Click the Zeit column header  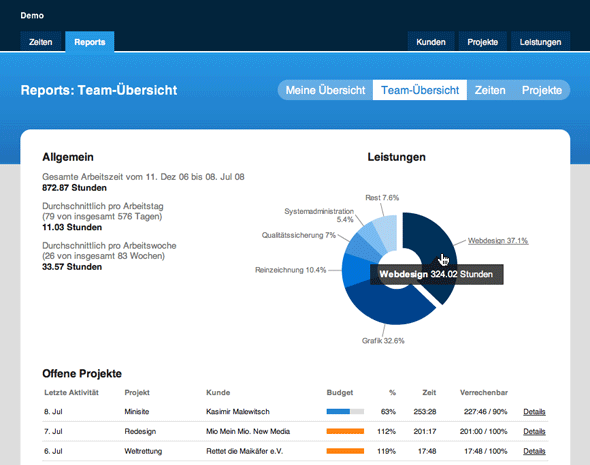429,392
